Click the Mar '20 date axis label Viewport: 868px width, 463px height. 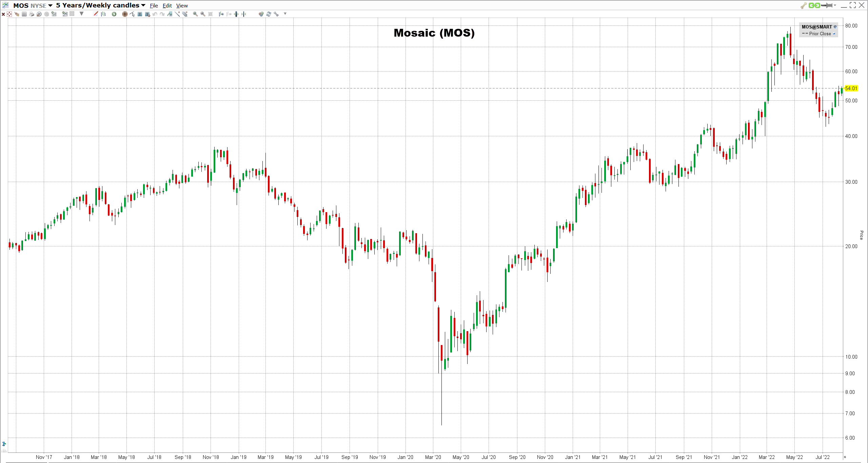pyautogui.click(x=433, y=457)
